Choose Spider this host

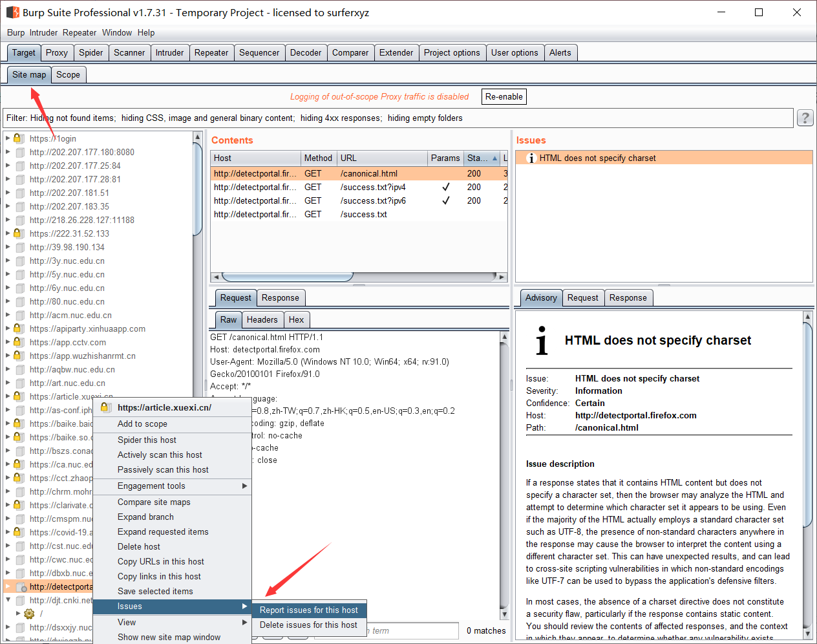click(172, 440)
